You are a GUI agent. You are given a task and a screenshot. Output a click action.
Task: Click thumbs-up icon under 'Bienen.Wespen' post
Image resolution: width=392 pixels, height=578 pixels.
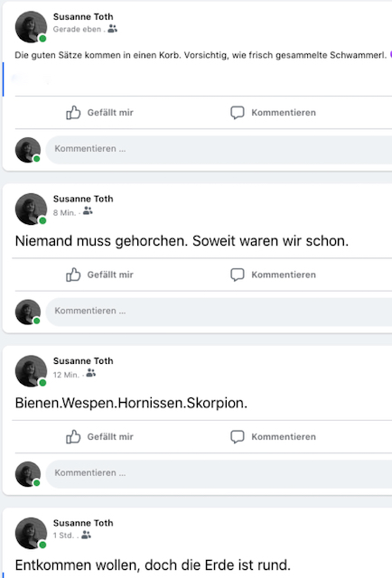coord(73,436)
